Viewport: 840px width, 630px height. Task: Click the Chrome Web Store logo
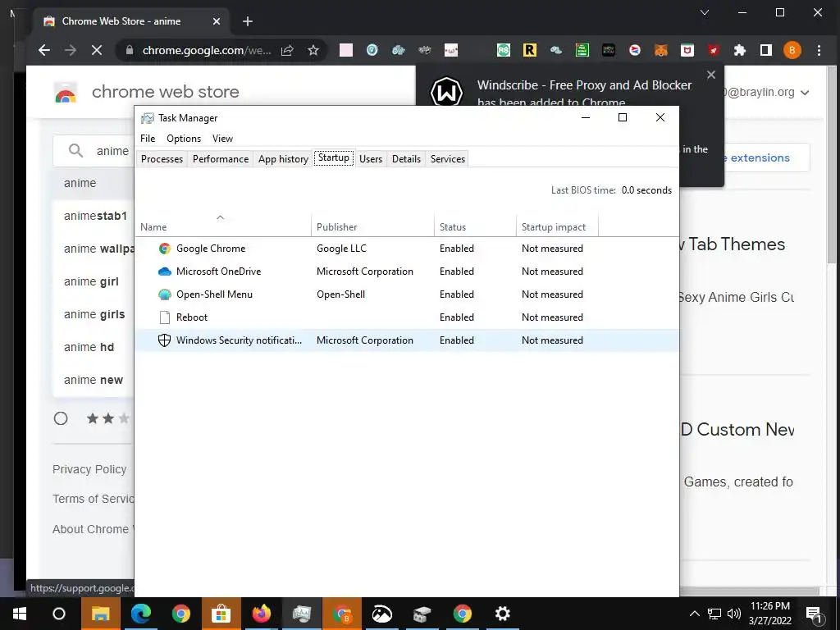point(66,93)
